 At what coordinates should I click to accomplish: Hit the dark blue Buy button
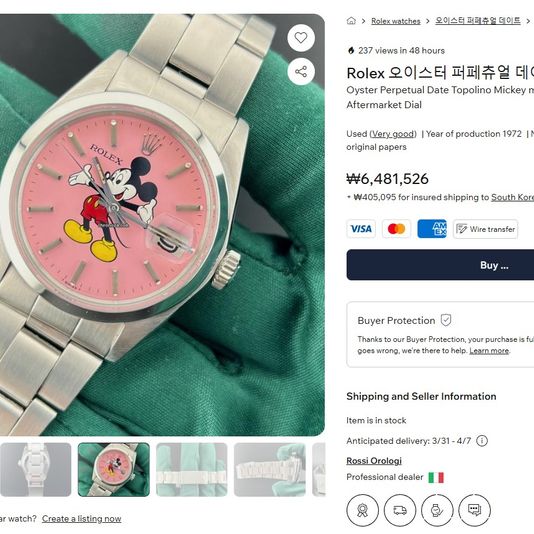pyautogui.click(x=440, y=265)
